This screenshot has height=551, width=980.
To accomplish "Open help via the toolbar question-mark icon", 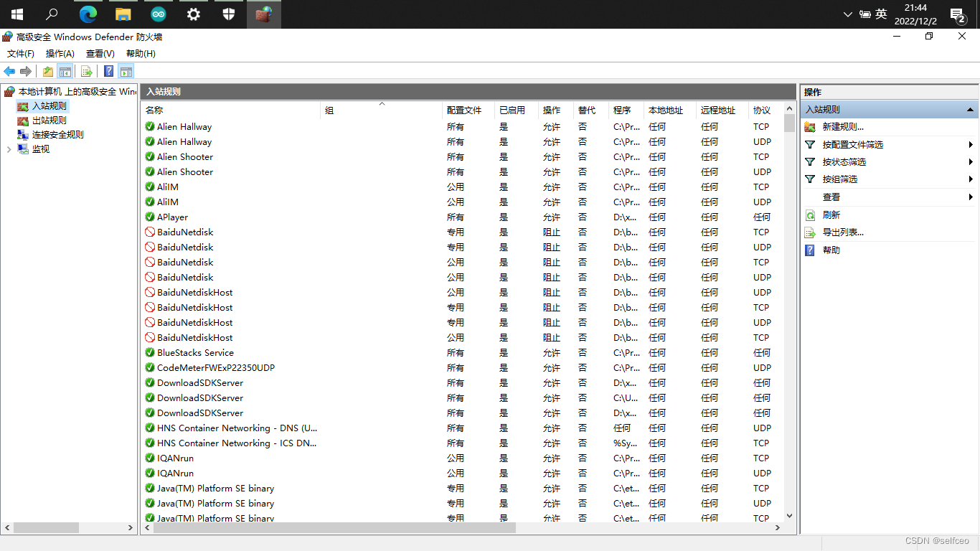I will click(x=109, y=71).
